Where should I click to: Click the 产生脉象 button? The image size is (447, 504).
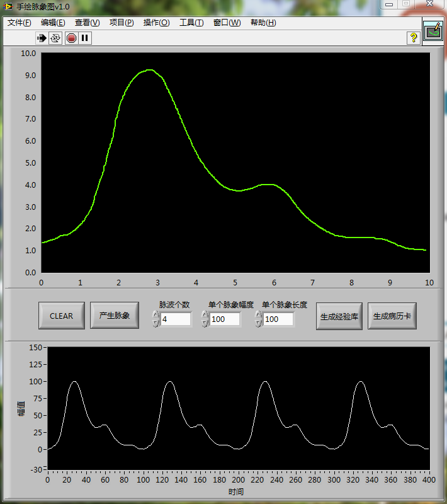point(115,316)
